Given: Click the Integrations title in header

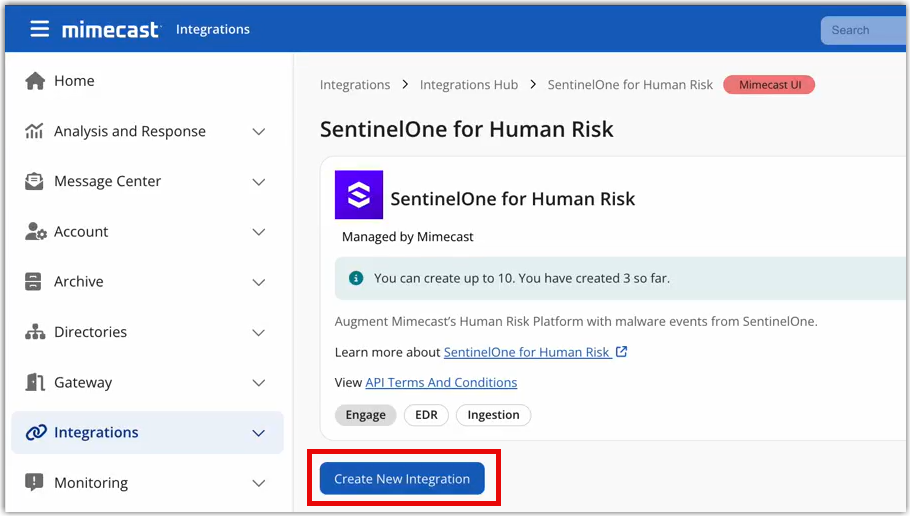Looking at the screenshot, I should (213, 29).
